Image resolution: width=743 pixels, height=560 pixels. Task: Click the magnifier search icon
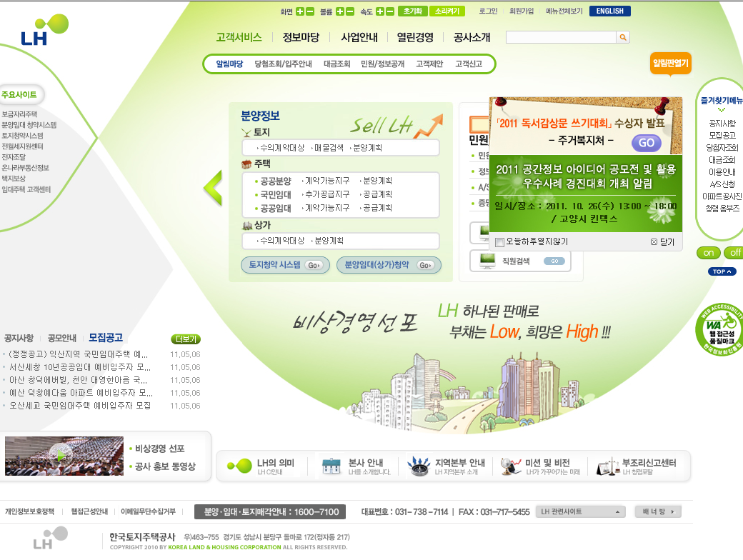tap(623, 37)
